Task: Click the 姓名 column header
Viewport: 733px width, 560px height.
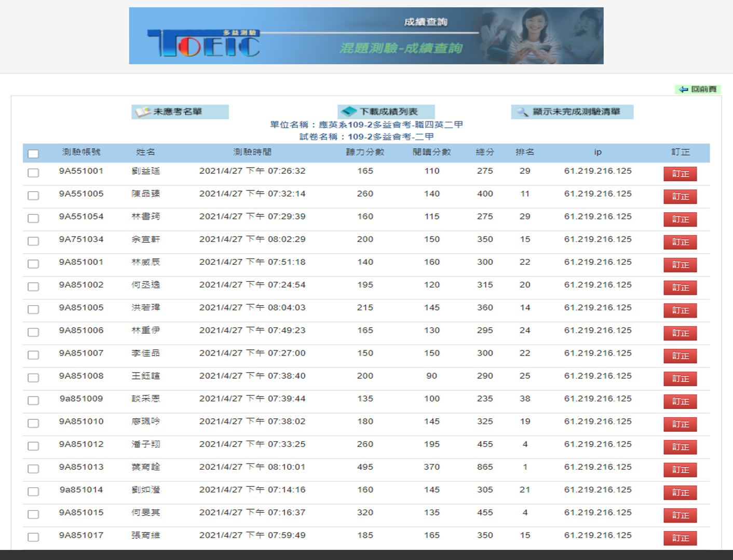Action: pyautogui.click(x=145, y=152)
